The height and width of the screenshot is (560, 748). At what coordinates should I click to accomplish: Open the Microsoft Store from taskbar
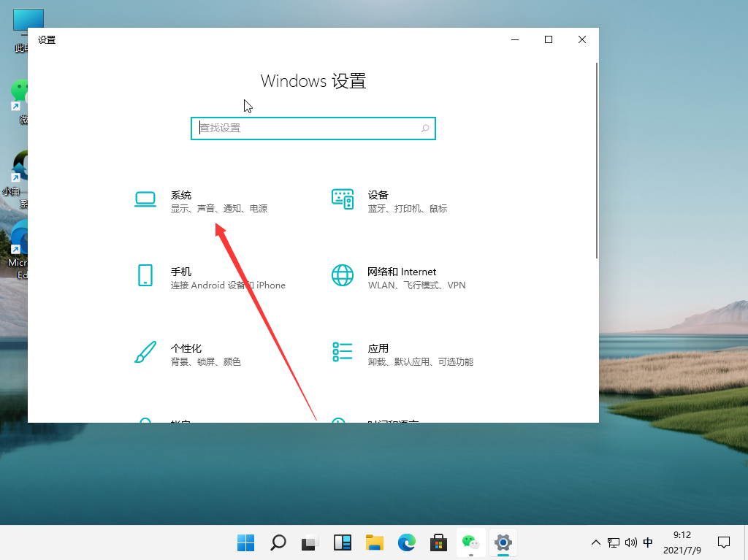[x=438, y=542]
